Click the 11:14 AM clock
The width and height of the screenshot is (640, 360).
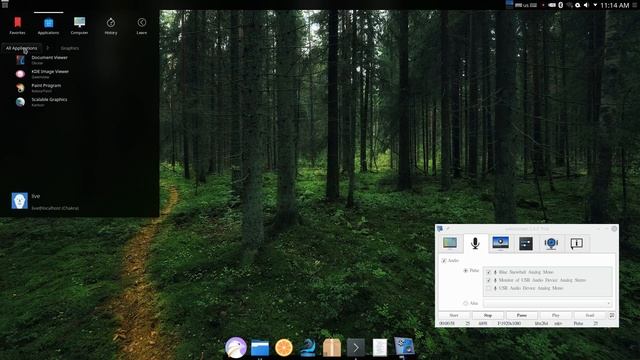click(615, 5)
